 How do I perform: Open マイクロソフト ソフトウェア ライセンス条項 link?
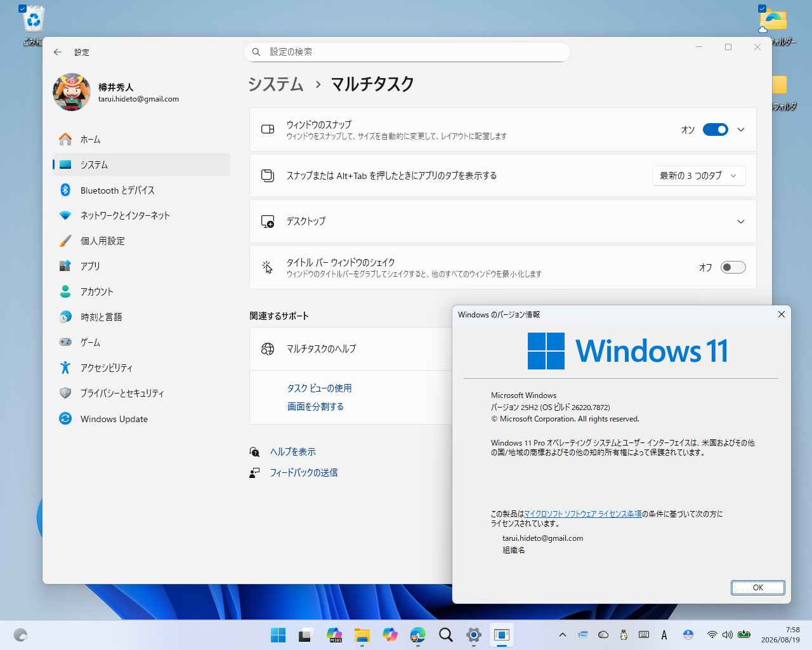[x=583, y=514]
